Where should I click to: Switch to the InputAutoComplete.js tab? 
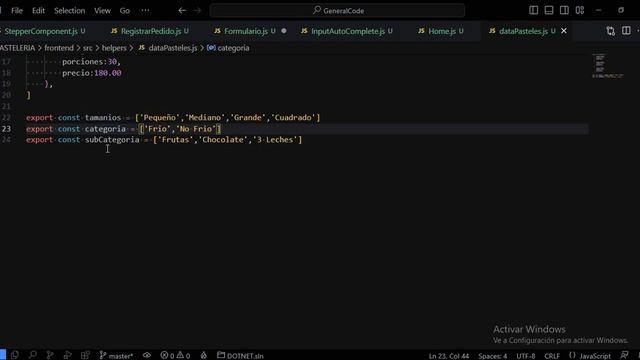click(x=347, y=31)
